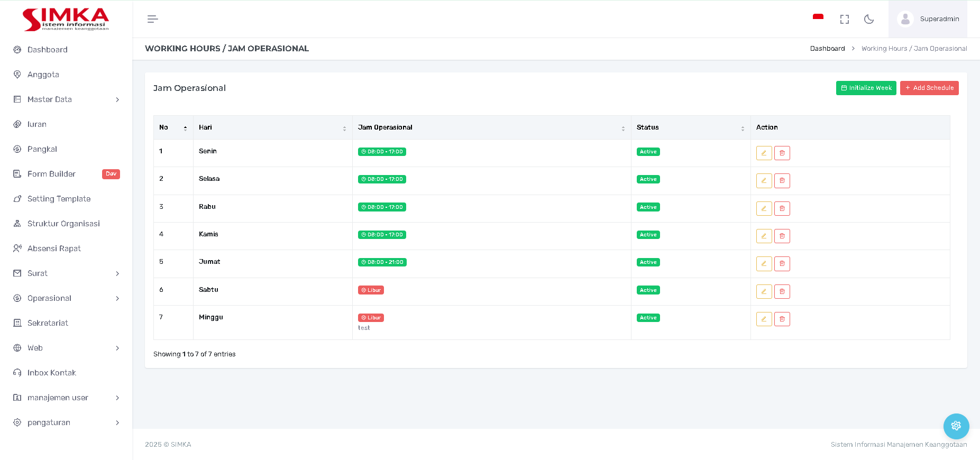Expand the Master Data submenu
The height and width of the screenshot is (460, 980).
tap(66, 99)
